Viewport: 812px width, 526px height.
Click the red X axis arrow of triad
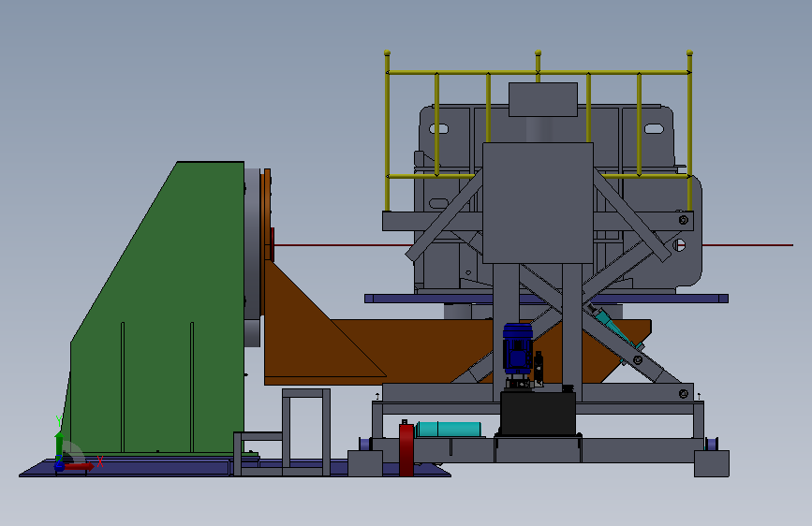click(81, 466)
